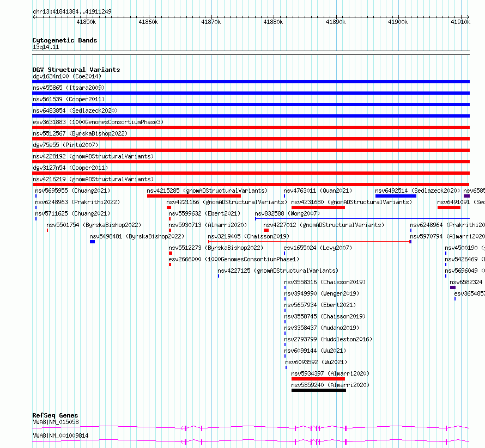Image resolution: width=485 pixels, height=448 pixels.
Task: Select the nsv6582324 purple variant block
Action: (453, 287)
